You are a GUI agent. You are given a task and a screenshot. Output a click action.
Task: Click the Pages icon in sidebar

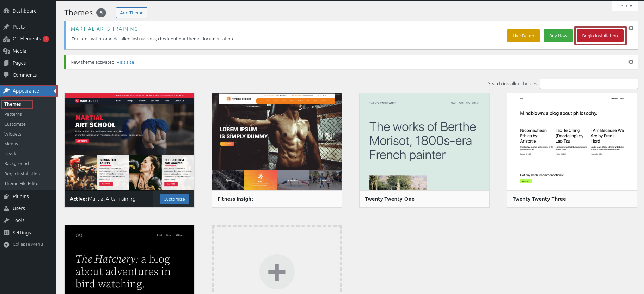(x=6, y=63)
